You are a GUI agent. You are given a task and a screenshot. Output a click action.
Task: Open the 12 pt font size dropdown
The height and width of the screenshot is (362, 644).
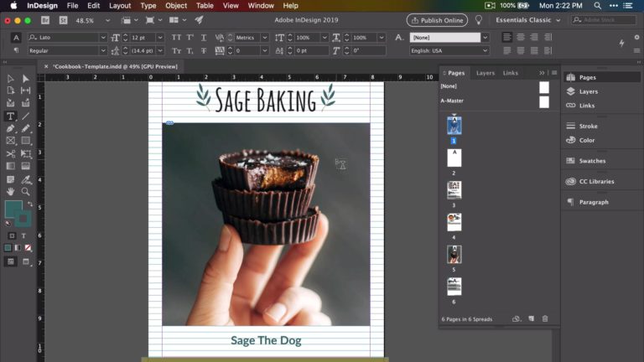coord(160,38)
